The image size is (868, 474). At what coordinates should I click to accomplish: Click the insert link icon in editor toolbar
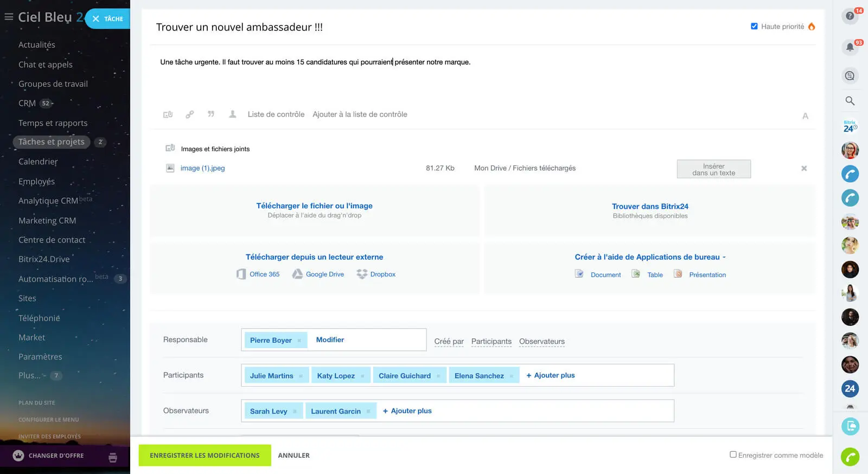click(x=189, y=114)
